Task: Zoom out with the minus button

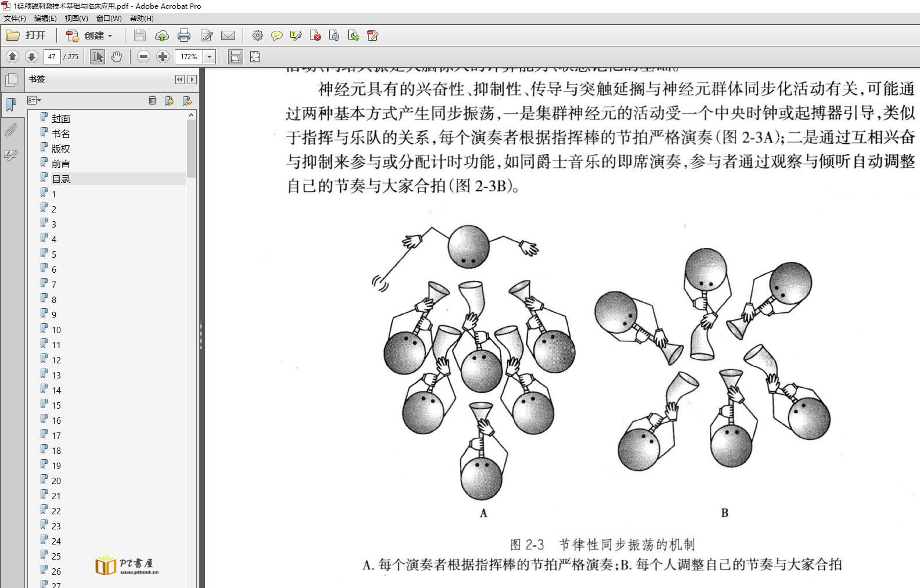Action: (x=144, y=56)
